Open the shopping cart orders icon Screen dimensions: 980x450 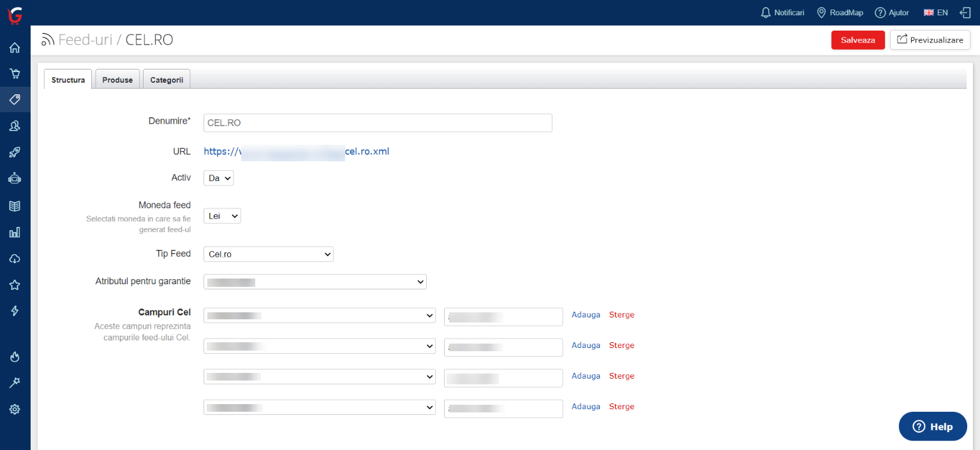coord(15,74)
